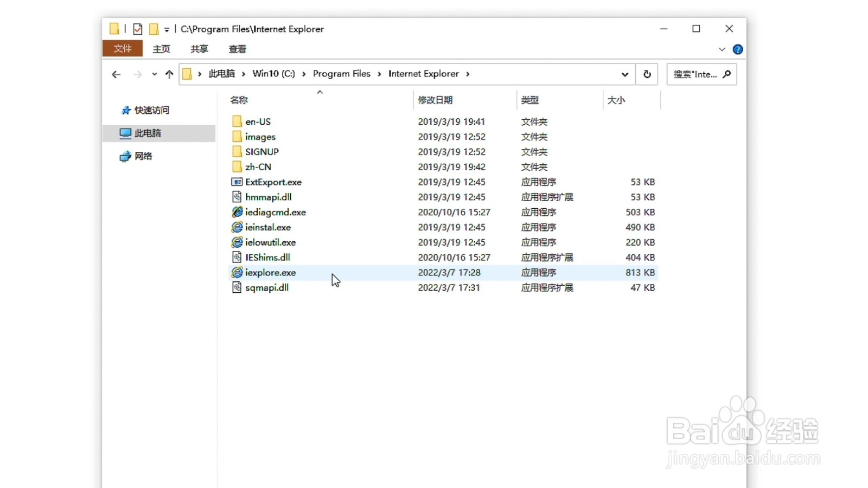
Task: Click the Network icon in sidebar
Action: tap(125, 156)
